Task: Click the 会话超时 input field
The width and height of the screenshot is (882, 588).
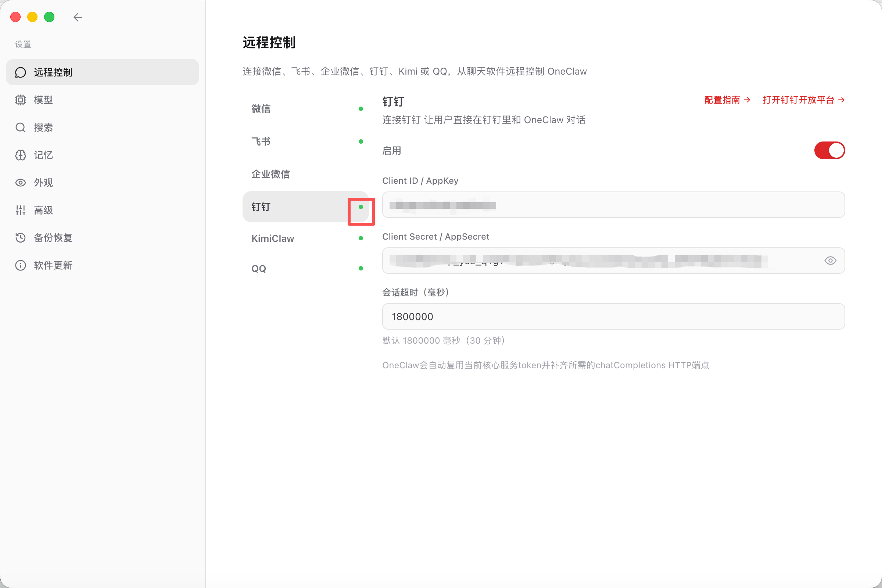Action: coord(613,316)
